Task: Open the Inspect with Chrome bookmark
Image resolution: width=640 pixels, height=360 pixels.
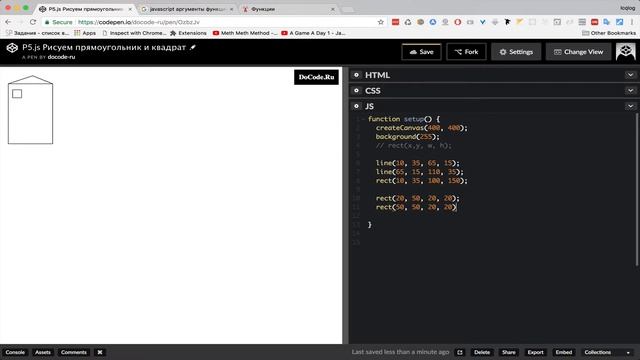Action: point(134,33)
